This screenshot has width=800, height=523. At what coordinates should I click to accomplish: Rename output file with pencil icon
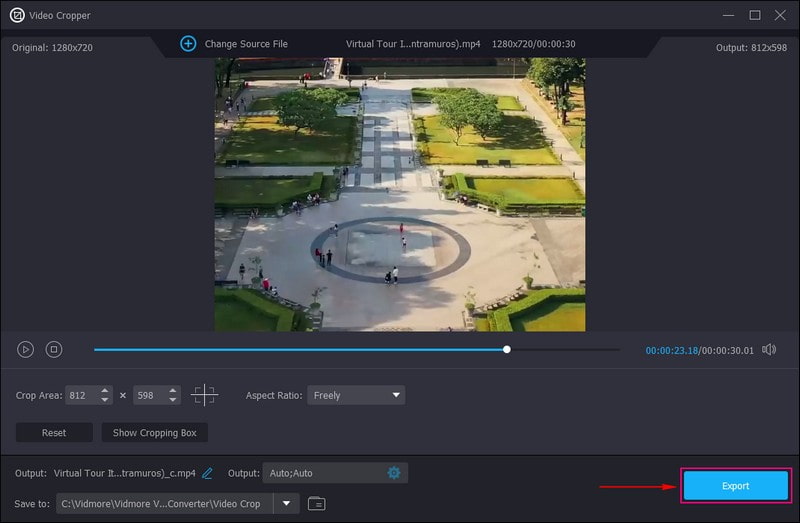click(208, 473)
